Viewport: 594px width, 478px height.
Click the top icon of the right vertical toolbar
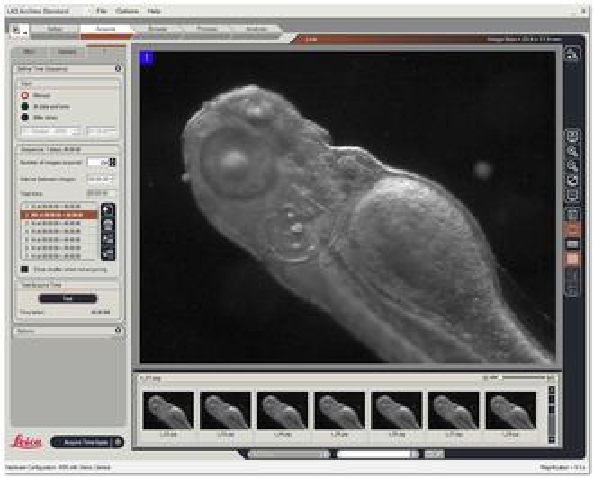572,53
